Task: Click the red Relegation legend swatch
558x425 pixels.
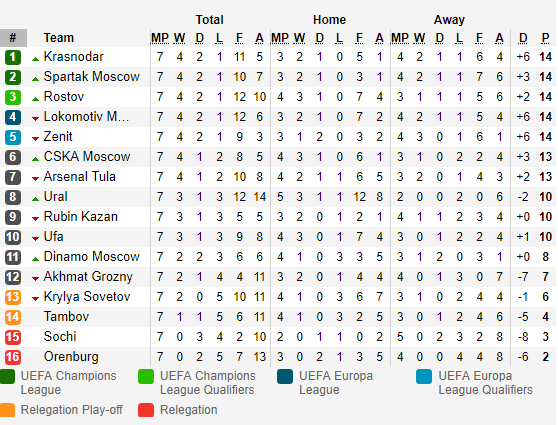Action: 146,410
